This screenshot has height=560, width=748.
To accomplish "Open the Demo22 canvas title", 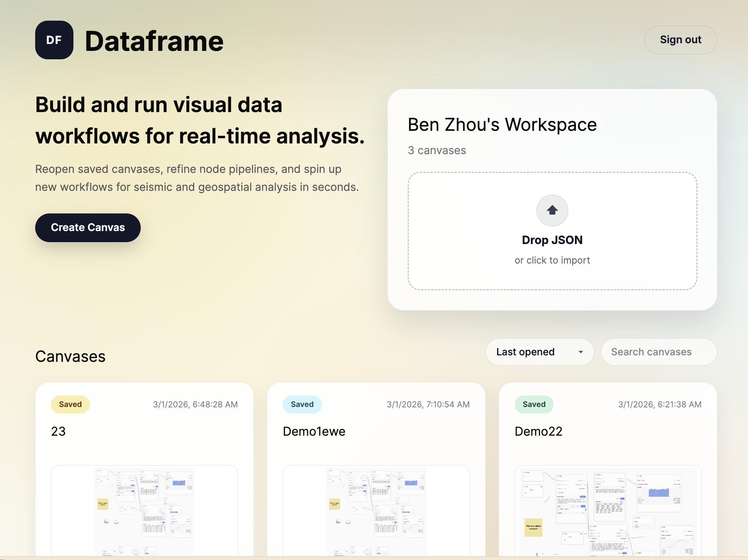I will pos(538,431).
